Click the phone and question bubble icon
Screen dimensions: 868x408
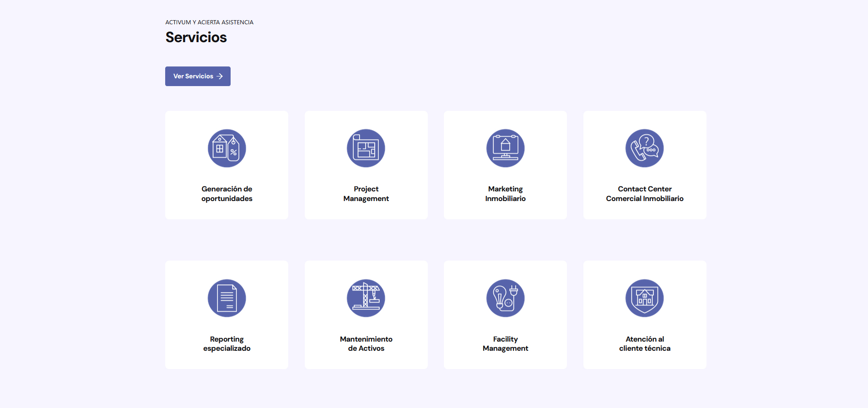[644, 148]
